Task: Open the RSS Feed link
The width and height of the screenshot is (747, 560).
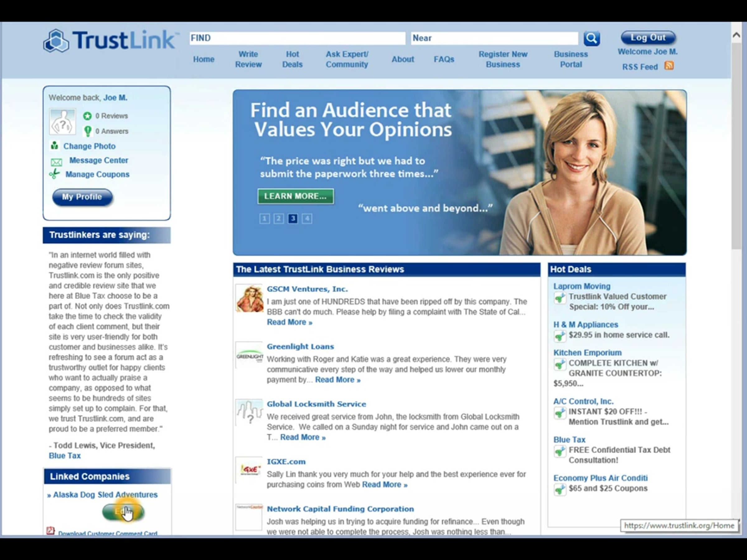Action: point(640,67)
